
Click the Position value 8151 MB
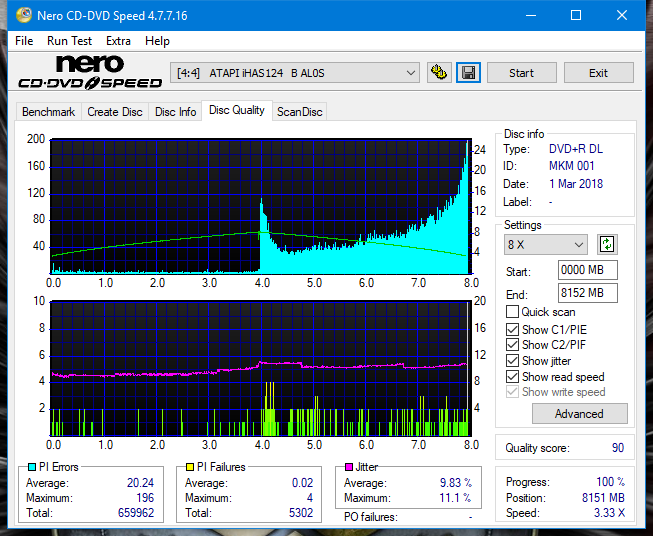603,497
